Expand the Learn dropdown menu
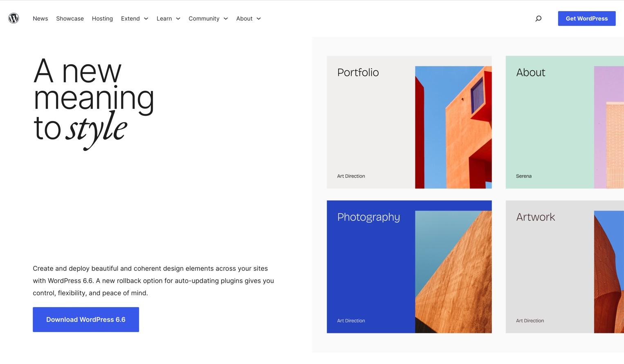624x364 pixels. pyautogui.click(x=168, y=18)
